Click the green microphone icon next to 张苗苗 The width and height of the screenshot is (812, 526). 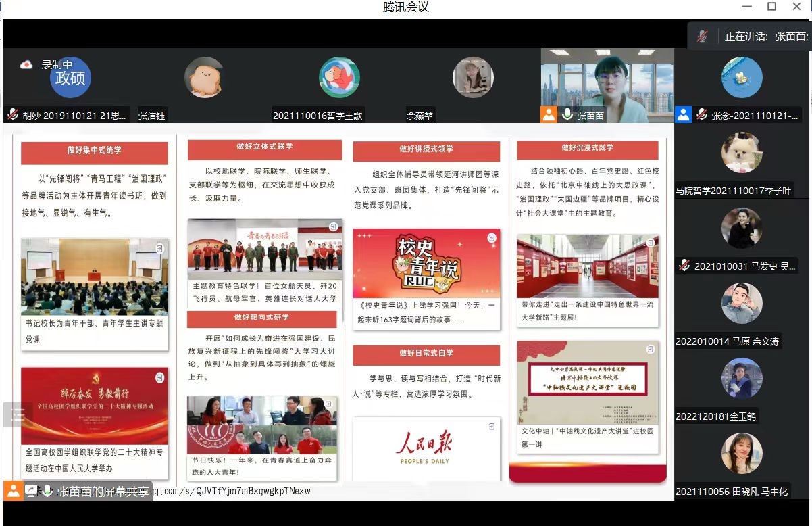[567, 115]
